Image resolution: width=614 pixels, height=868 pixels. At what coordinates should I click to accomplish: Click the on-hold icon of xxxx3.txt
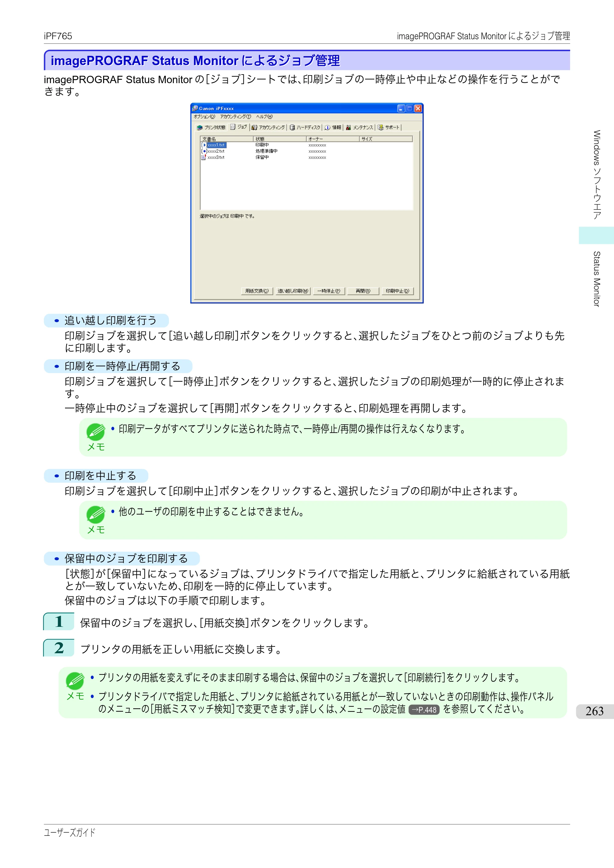click(204, 157)
